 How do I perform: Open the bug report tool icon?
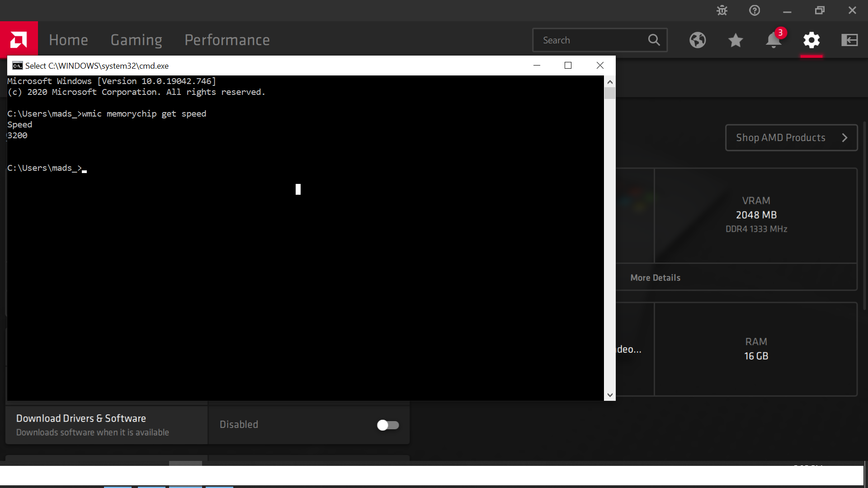point(722,10)
